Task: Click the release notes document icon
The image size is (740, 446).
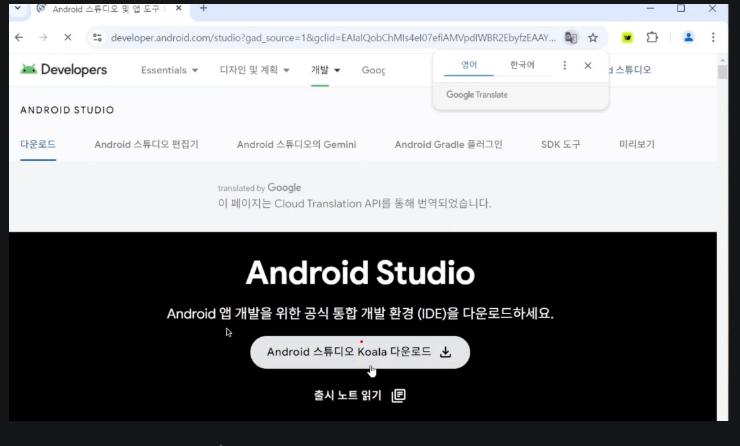Action: (x=399, y=395)
